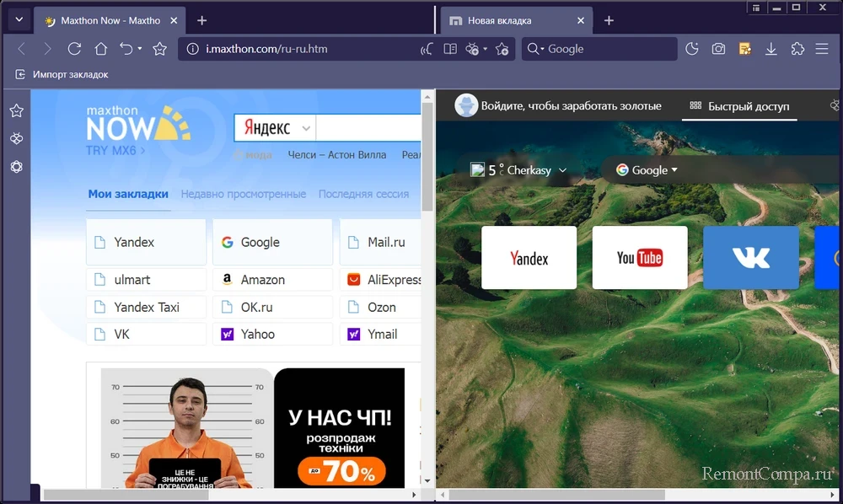Click the sidebar favorites star icon
This screenshot has width=843, height=504.
coord(17,110)
